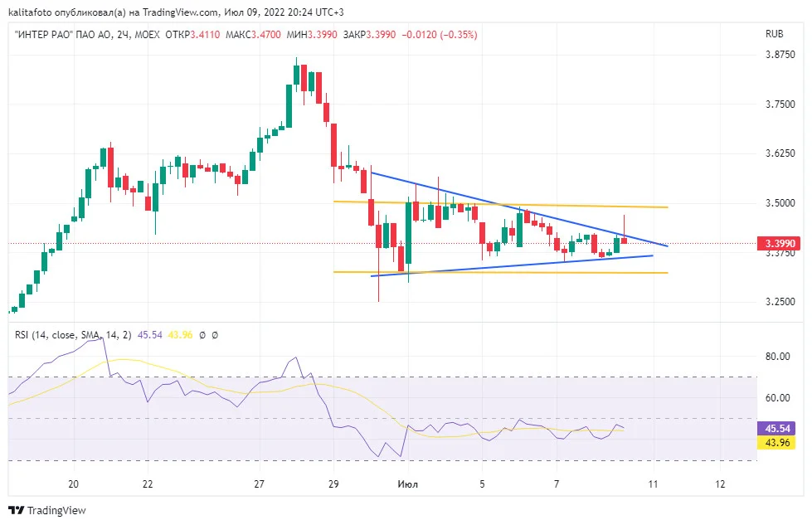Click the 60.00 RSI scale label
The width and height of the screenshot is (812, 525).
pos(777,397)
